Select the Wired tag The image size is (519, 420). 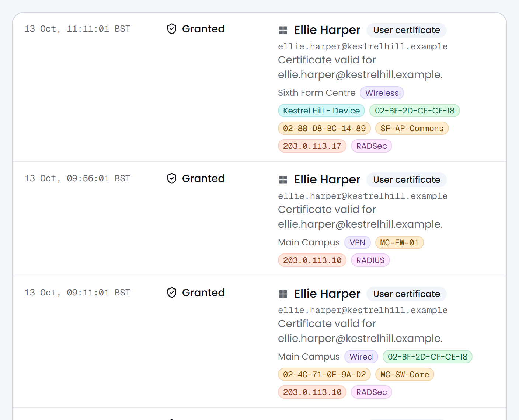click(x=361, y=357)
